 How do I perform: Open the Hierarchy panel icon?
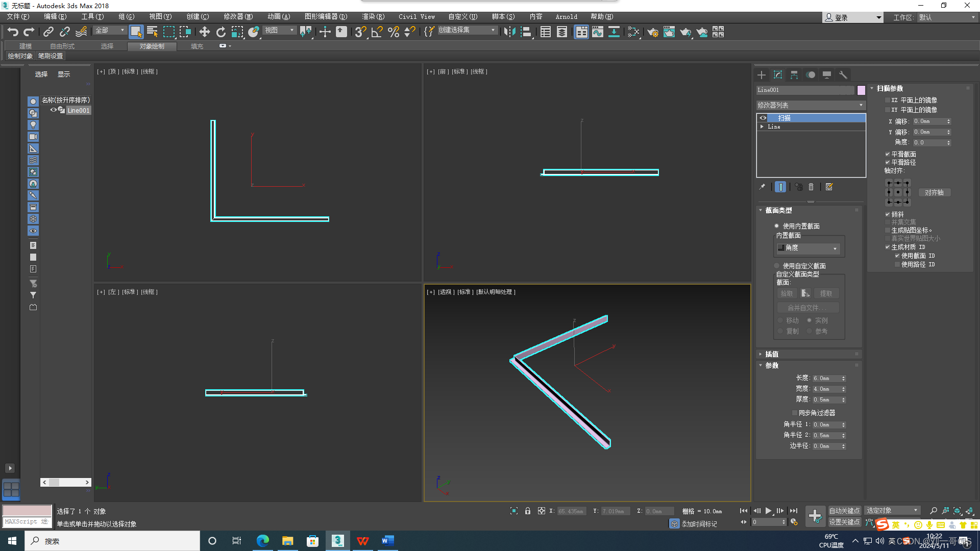pos(794,75)
